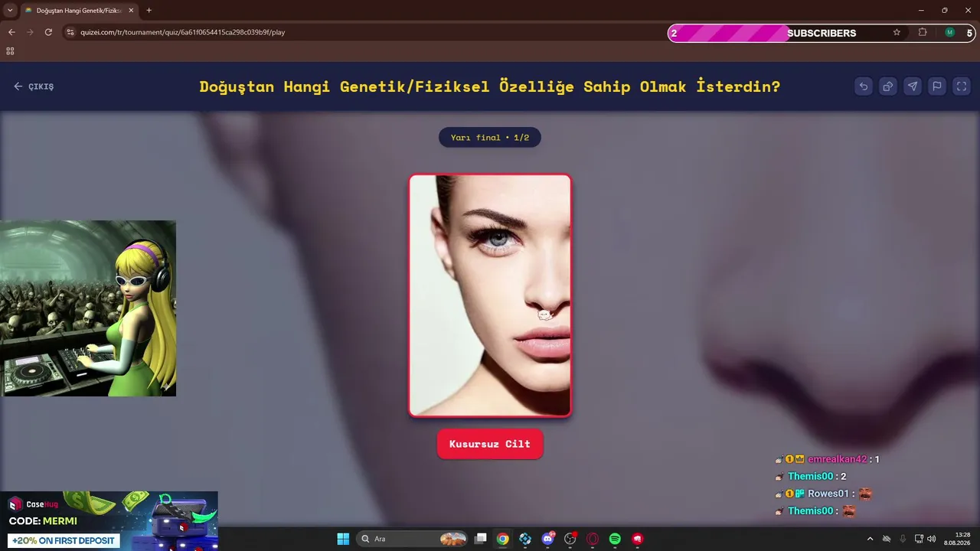Open Task View on the taskbar
The image size is (980, 551).
point(481,539)
